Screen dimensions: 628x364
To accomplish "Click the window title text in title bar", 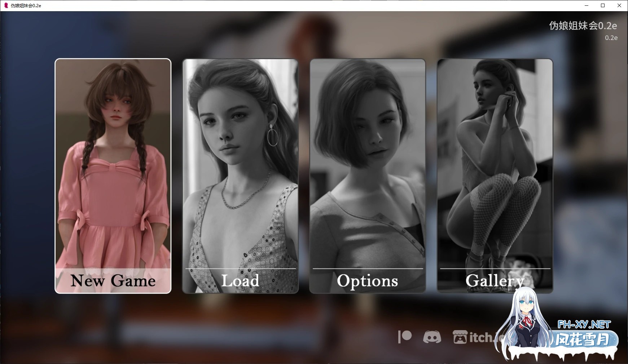I will tap(26, 5).
